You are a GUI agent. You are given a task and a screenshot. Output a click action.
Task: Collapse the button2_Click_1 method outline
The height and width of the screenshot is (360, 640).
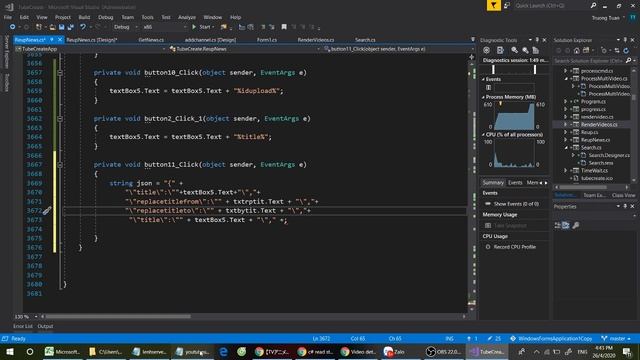click(x=60, y=119)
